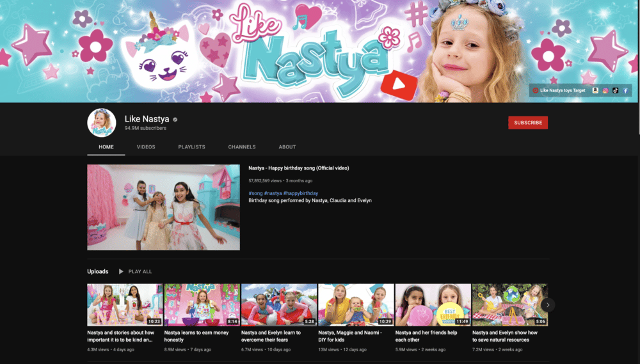Click '57,892,569 views · 3 months ago' text
This screenshot has width=640, height=364.
coord(280,181)
